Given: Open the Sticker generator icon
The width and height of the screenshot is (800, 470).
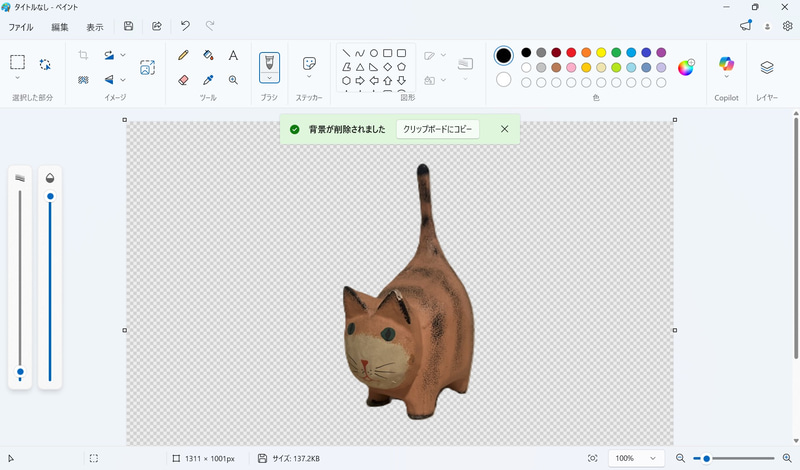Looking at the screenshot, I should pyautogui.click(x=309, y=63).
